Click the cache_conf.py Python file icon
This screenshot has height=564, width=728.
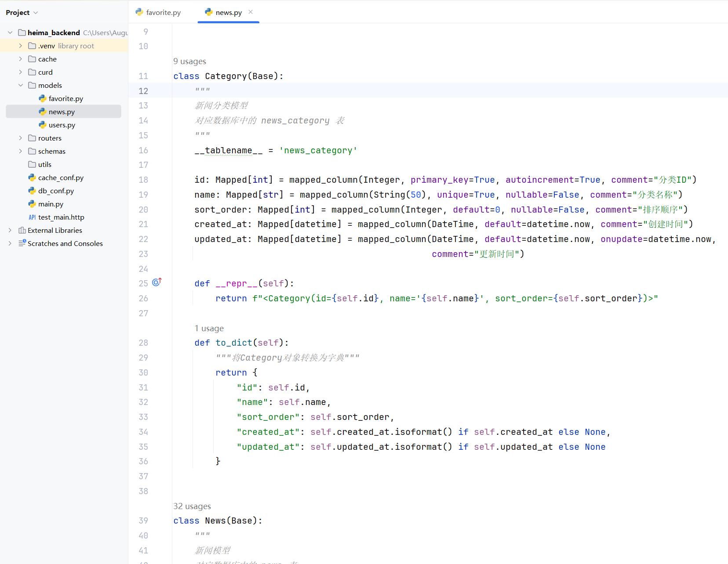(32, 177)
